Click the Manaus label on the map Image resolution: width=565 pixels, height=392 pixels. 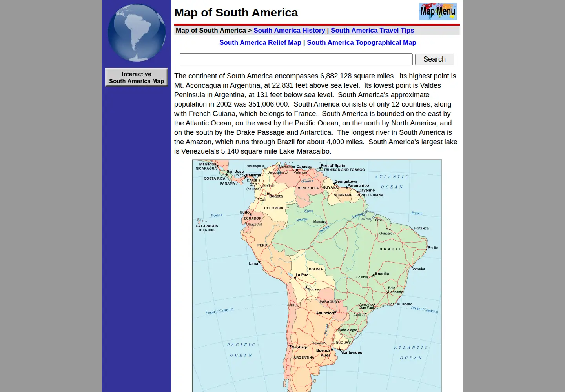coord(319,222)
